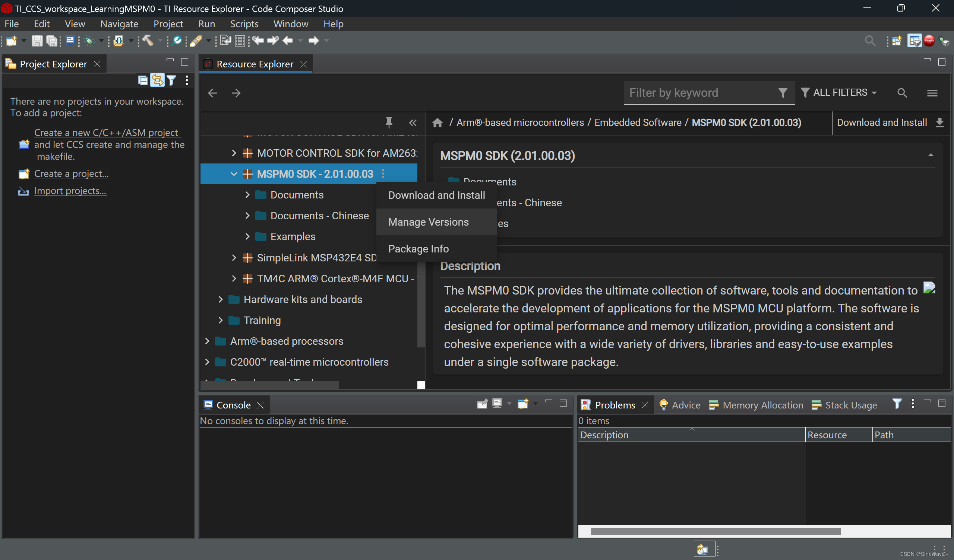This screenshot has width=954, height=560.
Task: Choose Package Info menu entry
Action: coord(436,249)
